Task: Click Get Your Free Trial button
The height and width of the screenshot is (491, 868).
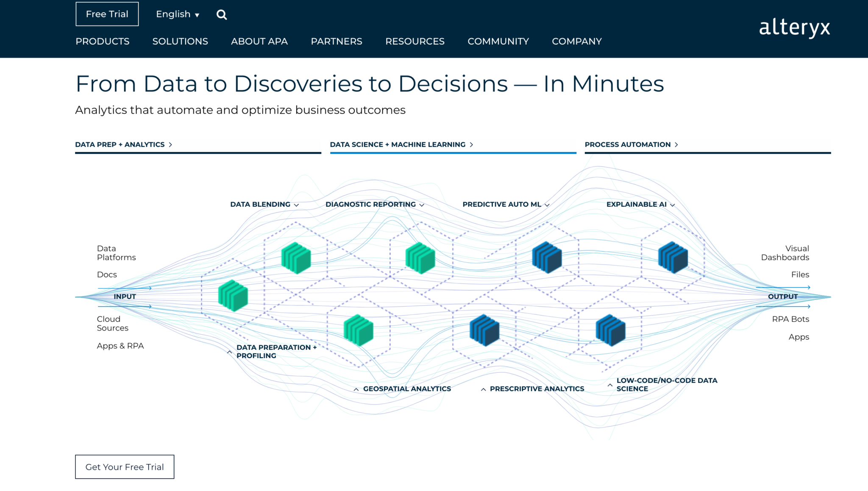Action: pos(125,467)
